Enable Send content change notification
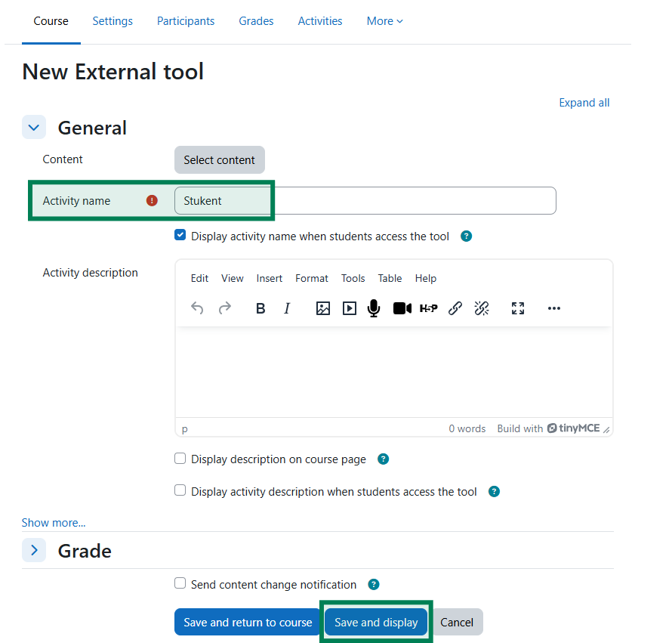 [180, 583]
